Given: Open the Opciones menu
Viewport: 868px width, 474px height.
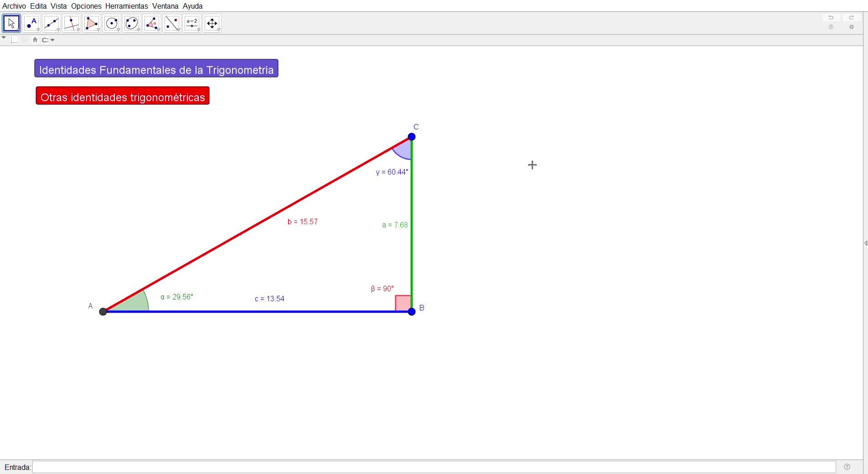Looking at the screenshot, I should (x=86, y=6).
